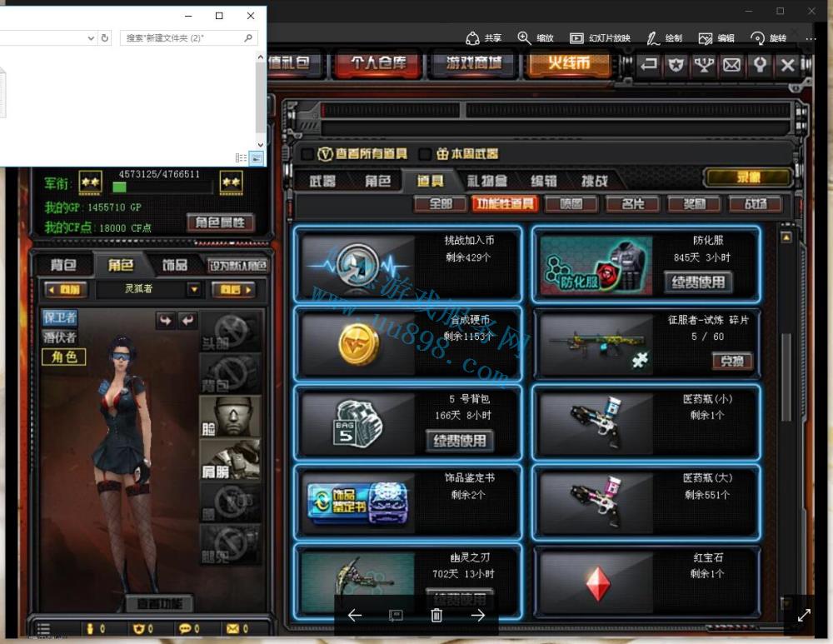Open the 挑战 challenge tab
The height and width of the screenshot is (644, 833).
click(594, 181)
